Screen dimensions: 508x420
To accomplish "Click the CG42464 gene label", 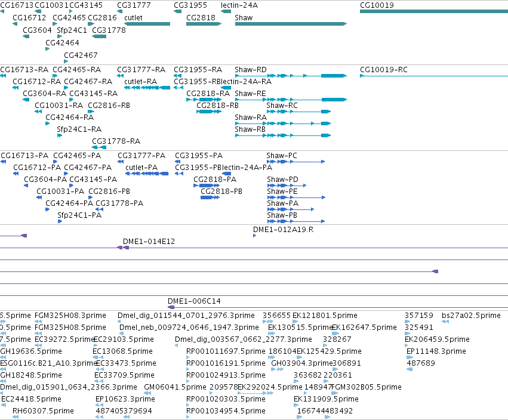I will 62,43.
